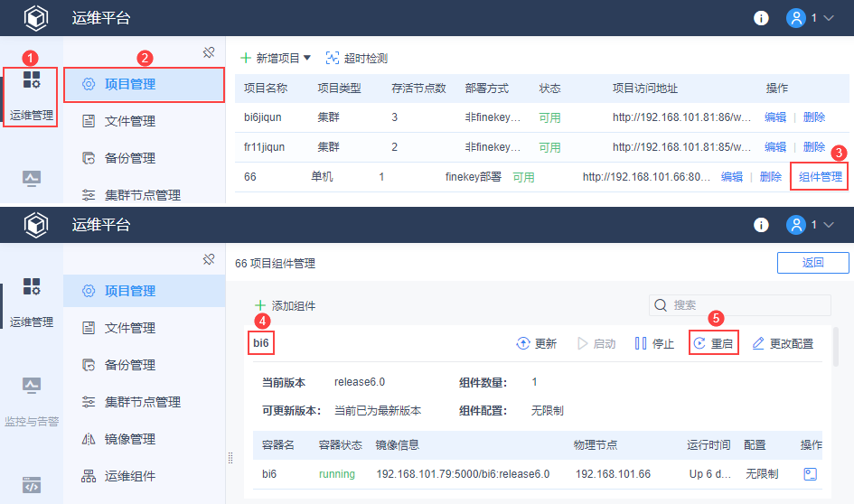The image size is (854, 504).
Task: Click the release6.0 version value
Action: pos(360,382)
